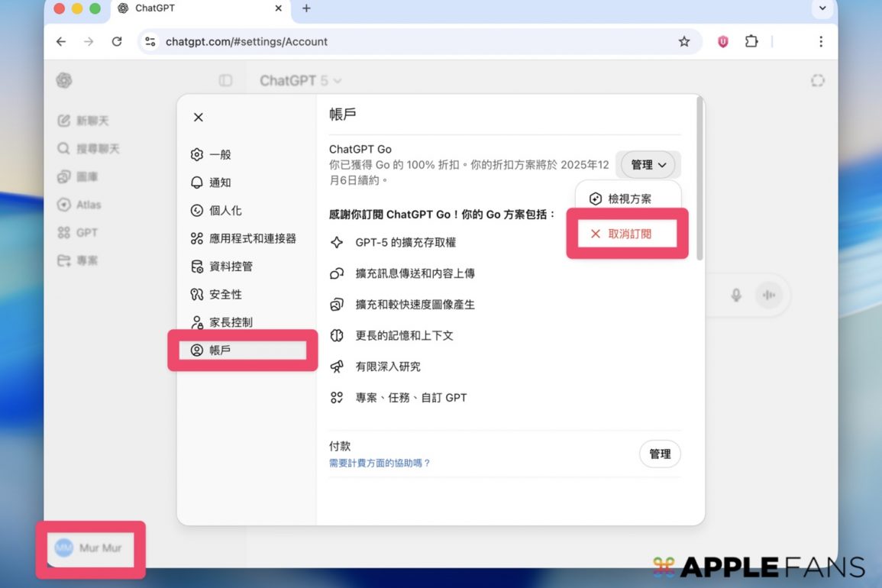
Task: Choose 檢視方案 view plan option
Action: [x=628, y=199]
